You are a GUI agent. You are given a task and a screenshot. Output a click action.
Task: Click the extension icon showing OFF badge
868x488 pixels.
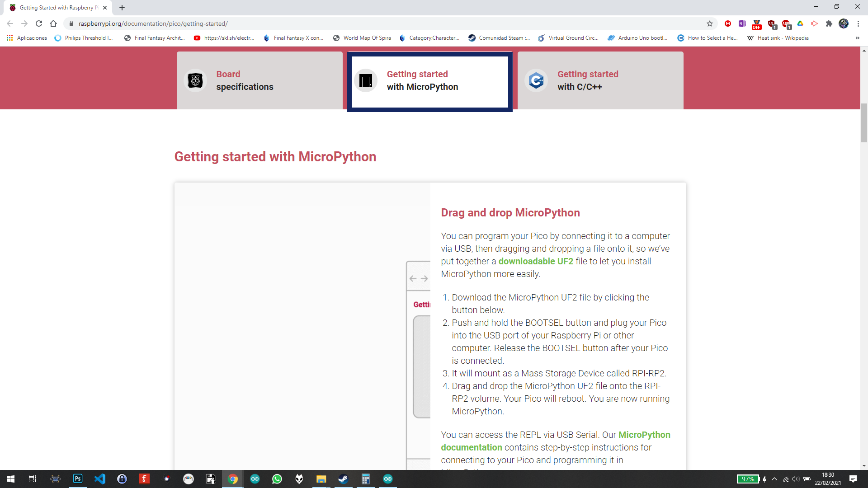757,24
